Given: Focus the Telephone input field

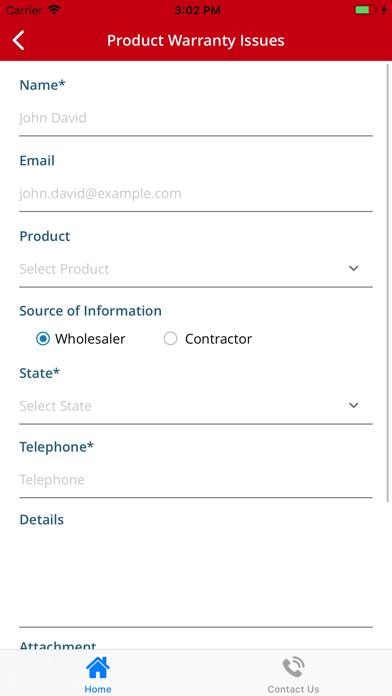Looking at the screenshot, I should (x=196, y=479).
